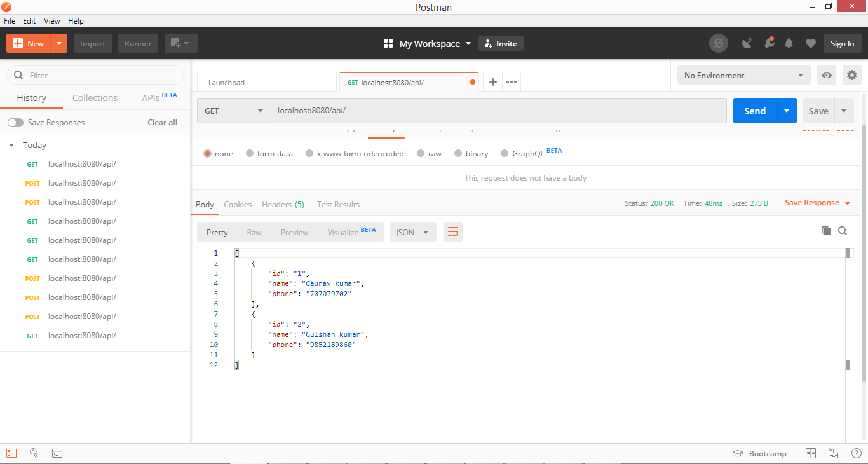Select the binary body radio button
This screenshot has height=464, width=868.
pos(458,153)
